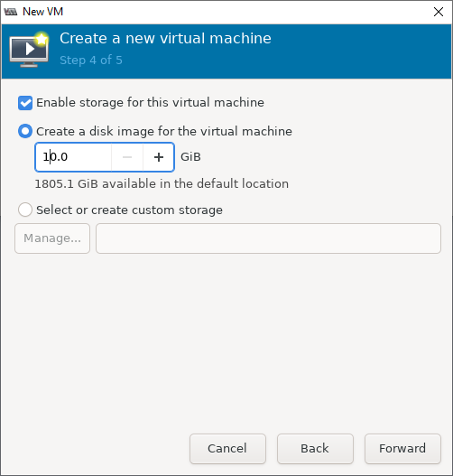Open the Manage... storage browser

coord(52,238)
